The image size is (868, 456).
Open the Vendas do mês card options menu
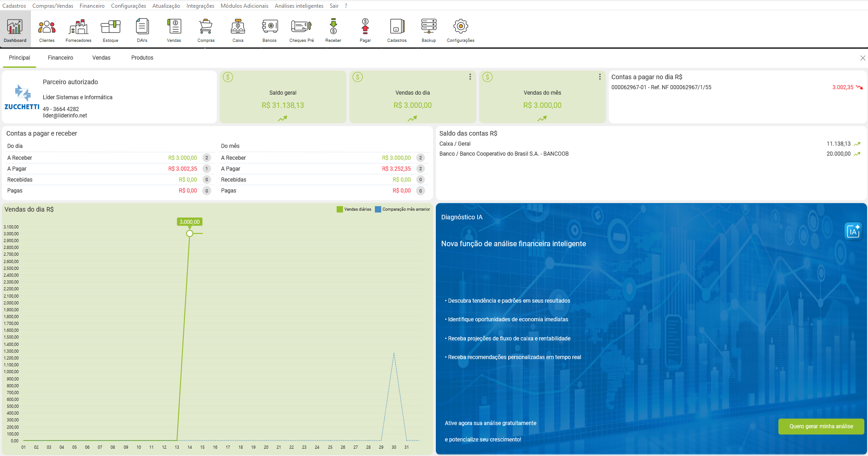coord(600,77)
